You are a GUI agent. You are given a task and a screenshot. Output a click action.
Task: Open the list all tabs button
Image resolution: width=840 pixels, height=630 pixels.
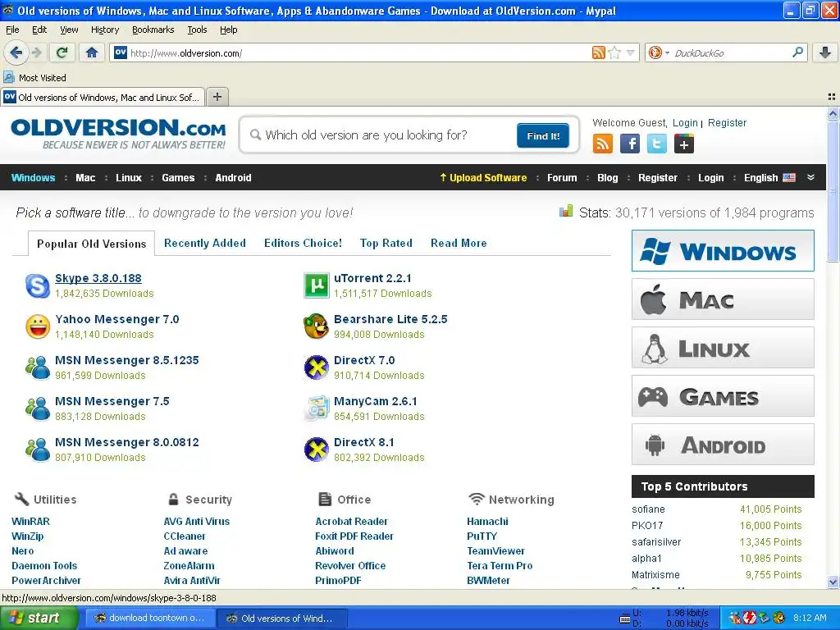(x=832, y=97)
